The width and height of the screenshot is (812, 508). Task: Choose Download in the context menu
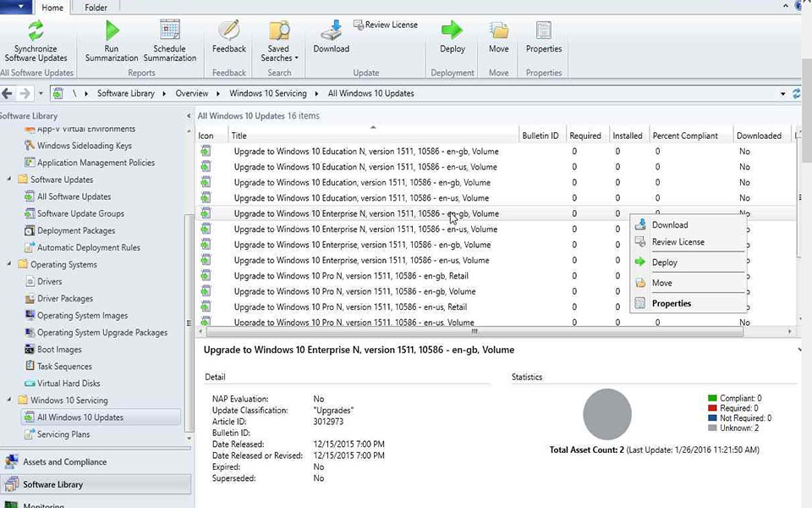tap(689, 224)
